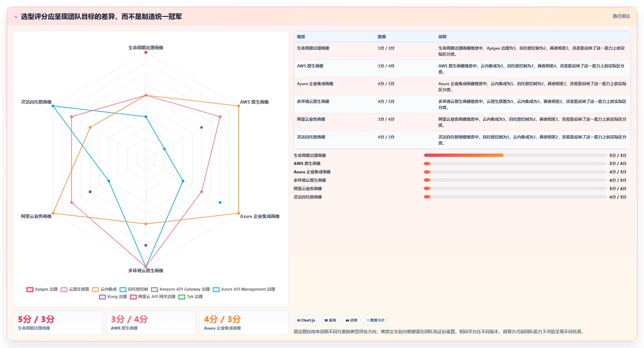Screen dimensions: 644x348
Task: Click the 路径雷达 label in the header
Action: click(621, 16)
